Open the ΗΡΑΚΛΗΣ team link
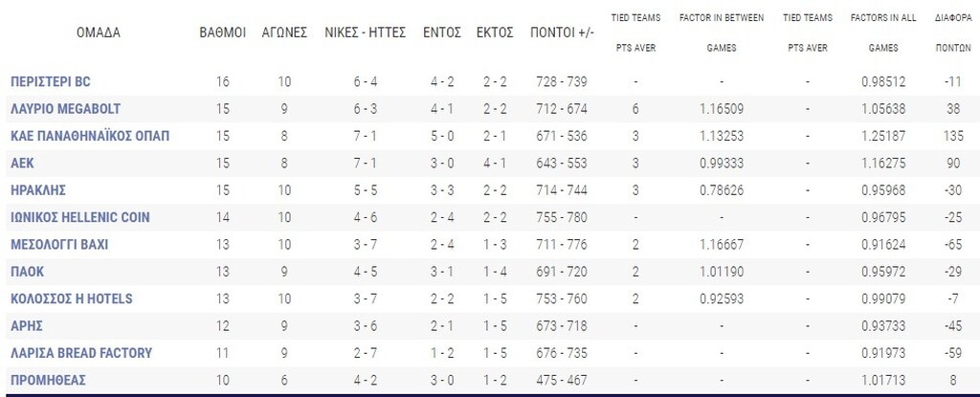The width and height of the screenshot is (980, 397). (38, 189)
